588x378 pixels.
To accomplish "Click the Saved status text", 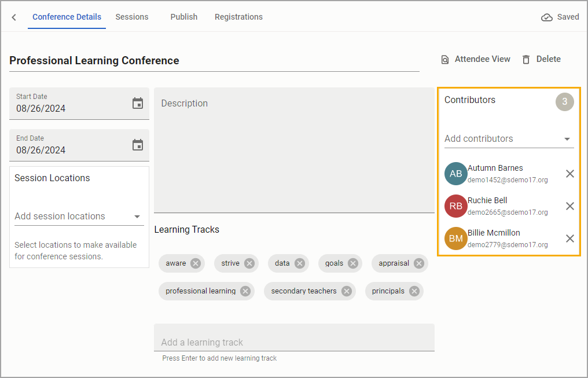I will [x=568, y=17].
